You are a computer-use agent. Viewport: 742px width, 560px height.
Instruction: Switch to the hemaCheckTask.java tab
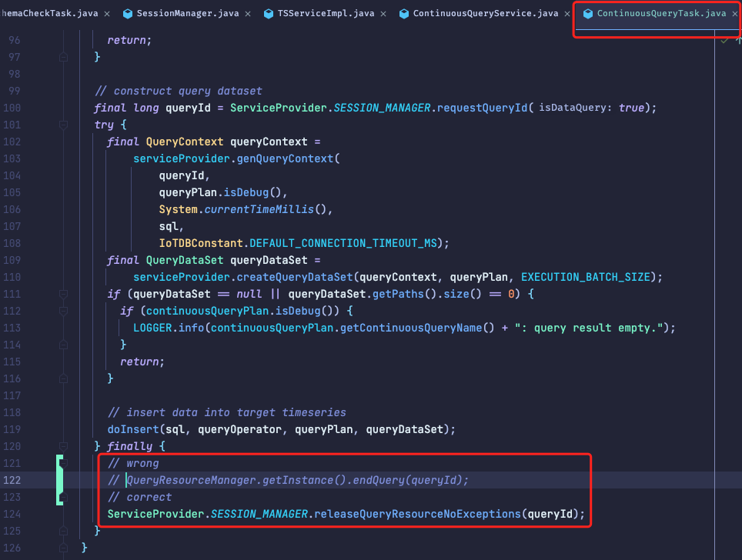click(x=49, y=14)
